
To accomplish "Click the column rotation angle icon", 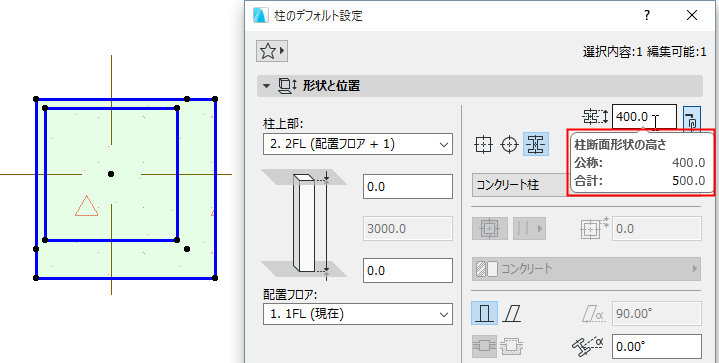I will click(588, 346).
